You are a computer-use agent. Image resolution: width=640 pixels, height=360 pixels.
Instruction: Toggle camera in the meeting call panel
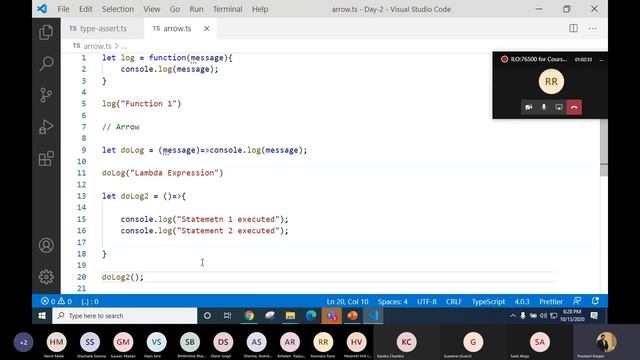[529, 107]
